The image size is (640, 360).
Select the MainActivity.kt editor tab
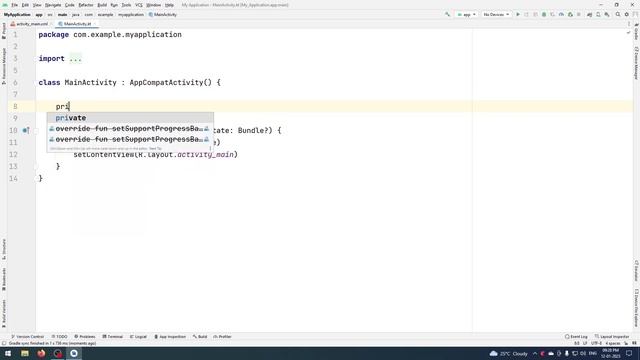pos(77,24)
